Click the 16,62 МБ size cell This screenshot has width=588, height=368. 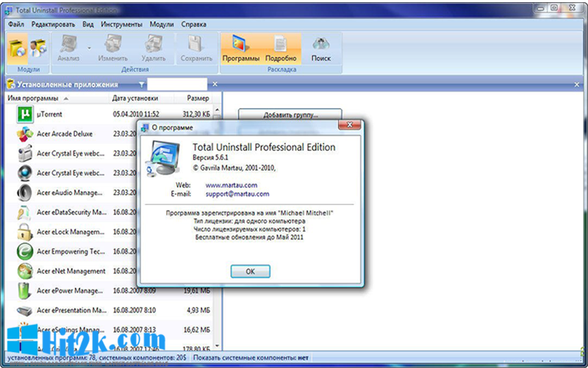[x=197, y=330]
